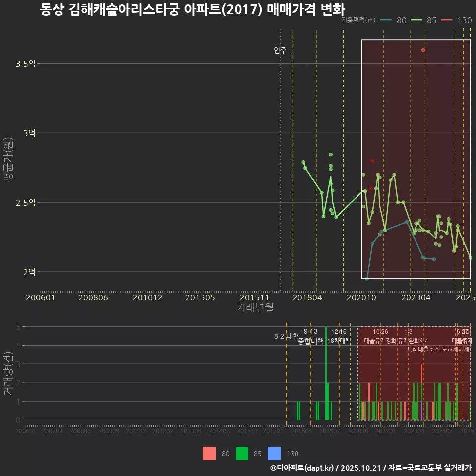Click the 8·2 대책 policy label
This screenshot has height=476, width=476.
[286, 336]
